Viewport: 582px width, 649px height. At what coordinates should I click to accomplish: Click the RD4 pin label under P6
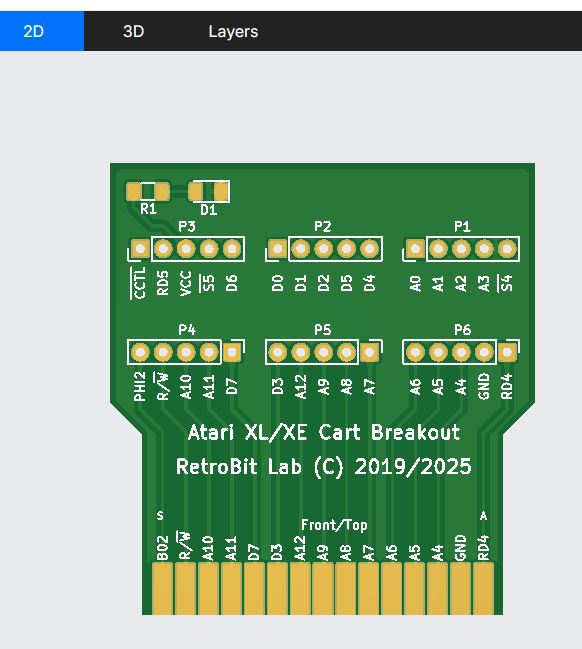pos(507,386)
